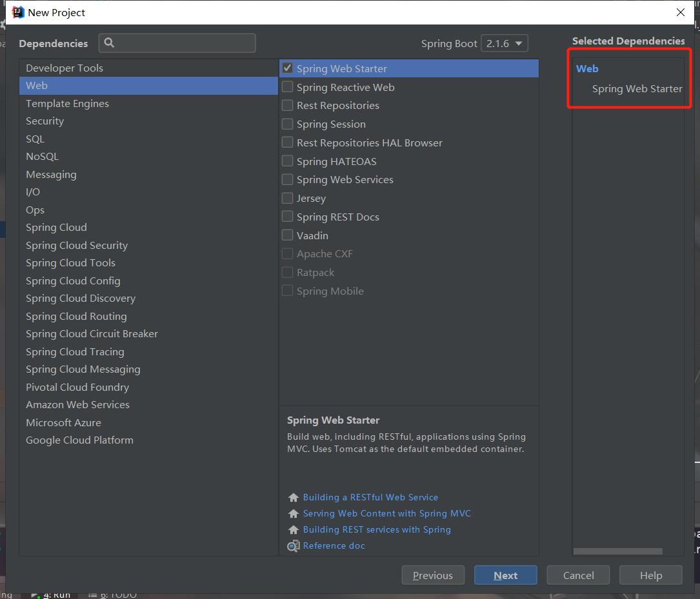
Task: Click home icon beside Serving Web Content
Action: coord(294,513)
